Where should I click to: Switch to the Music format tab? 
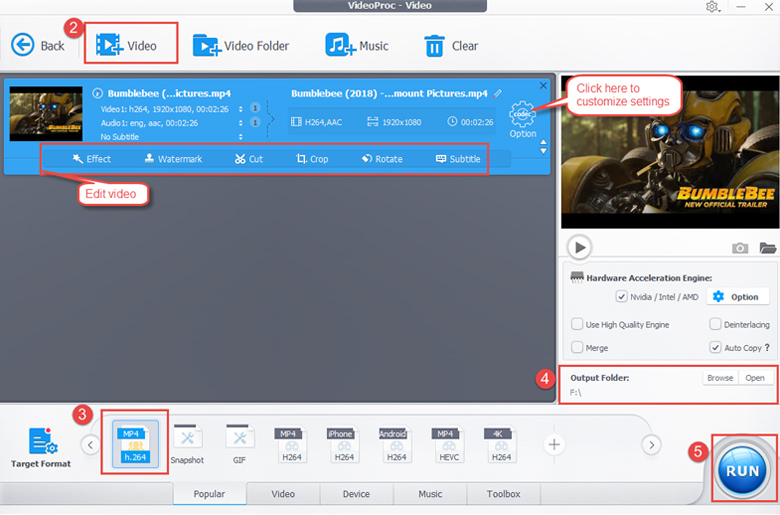tap(430, 494)
